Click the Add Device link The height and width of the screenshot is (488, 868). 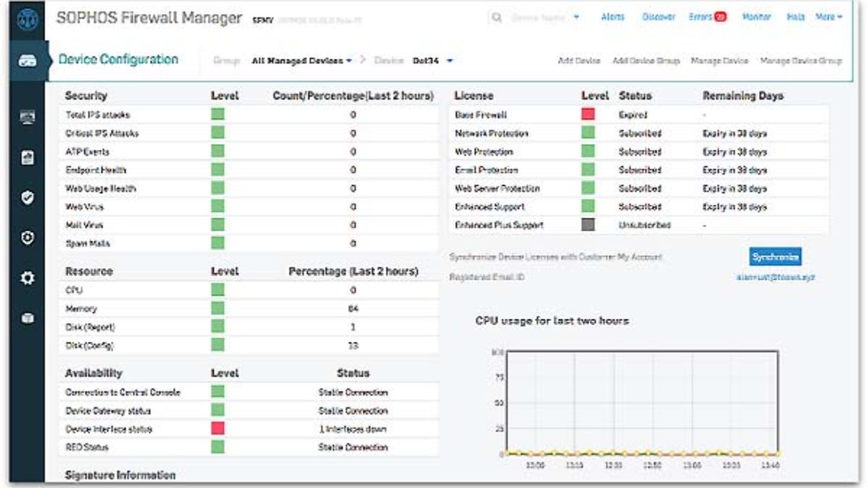579,61
